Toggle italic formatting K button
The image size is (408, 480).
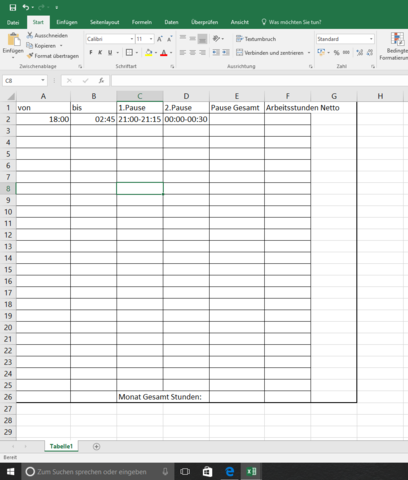coord(100,52)
